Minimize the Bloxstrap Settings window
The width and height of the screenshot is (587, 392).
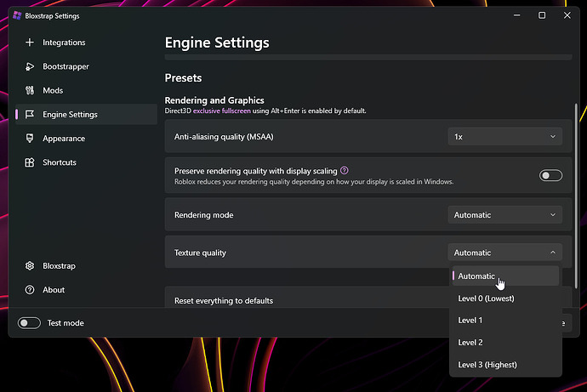pos(517,15)
